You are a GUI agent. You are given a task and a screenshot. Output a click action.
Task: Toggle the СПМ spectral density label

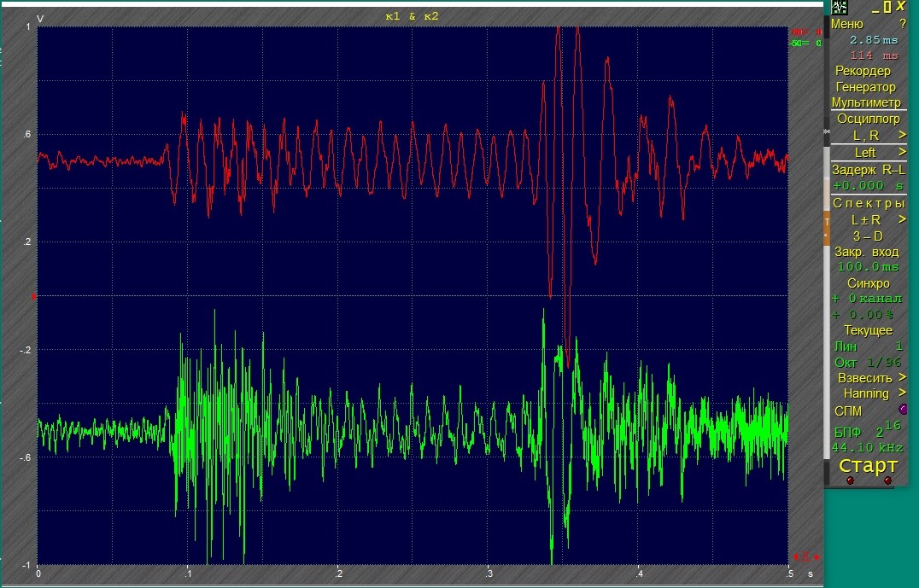pyautogui.click(x=848, y=411)
